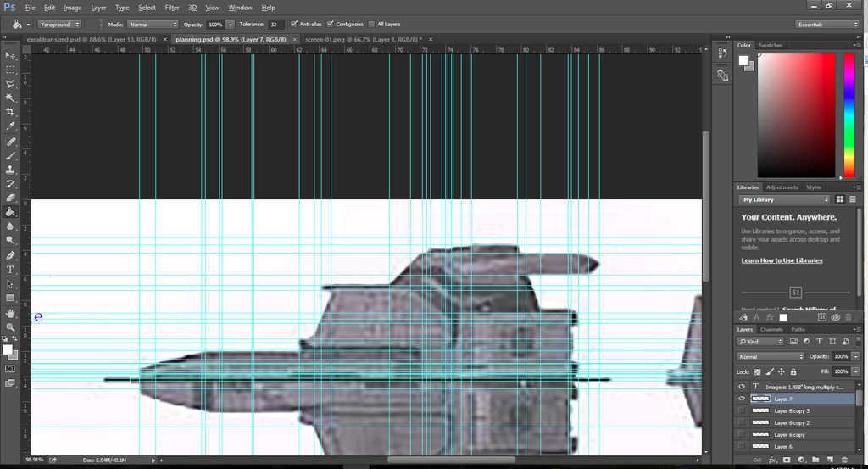Click the rainbow hue slider strip

(x=849, y=114)
